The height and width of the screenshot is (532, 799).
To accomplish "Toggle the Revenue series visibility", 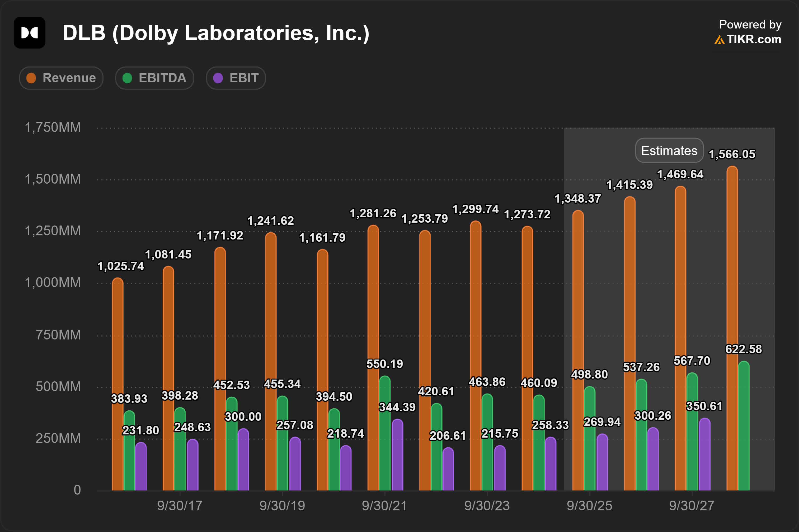I will pos(61,78).
